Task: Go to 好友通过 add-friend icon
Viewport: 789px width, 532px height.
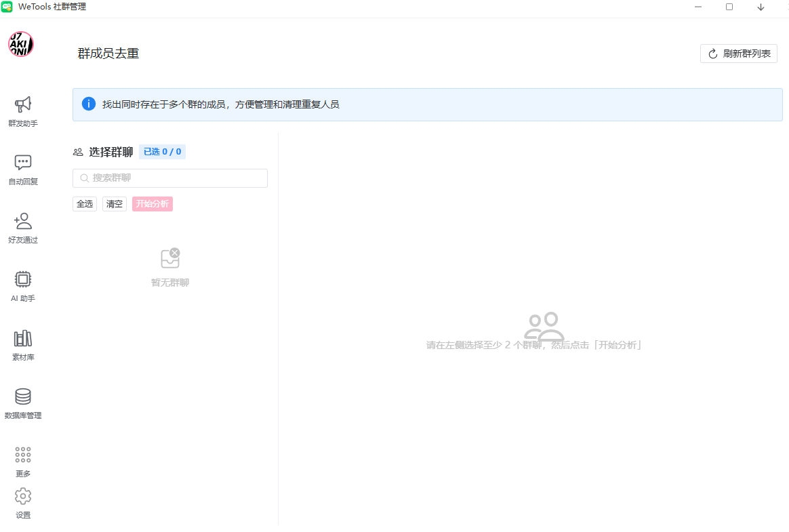Action: [x=23, y=221]
